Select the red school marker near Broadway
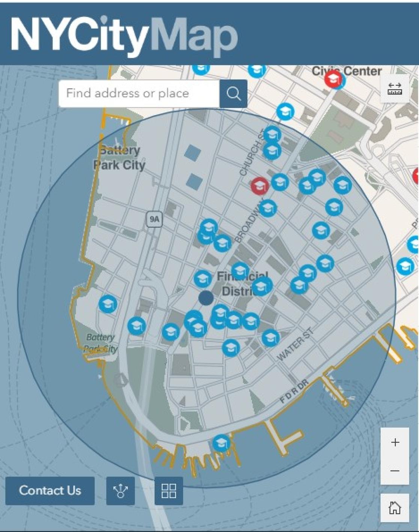This screenshot has width=419, height=532. (x=259, y=185)
